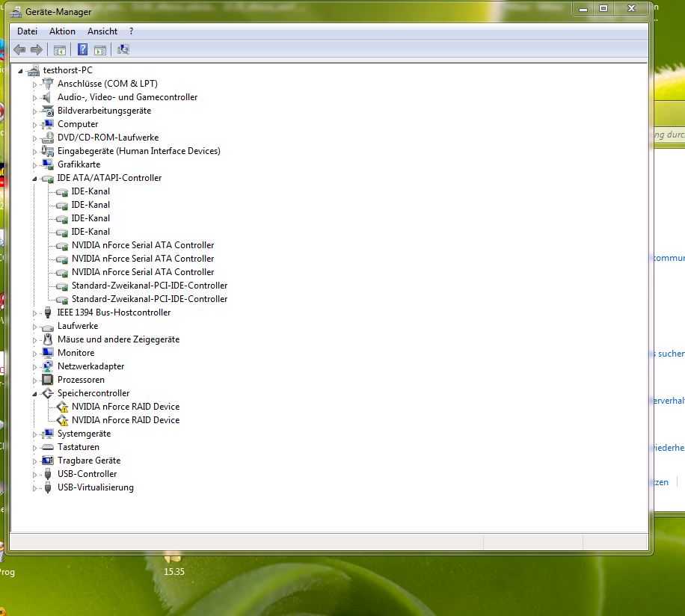The image size is (685, 616).
Task: Click the Speichercontroller category icon
Action: (x=48, y=393)
